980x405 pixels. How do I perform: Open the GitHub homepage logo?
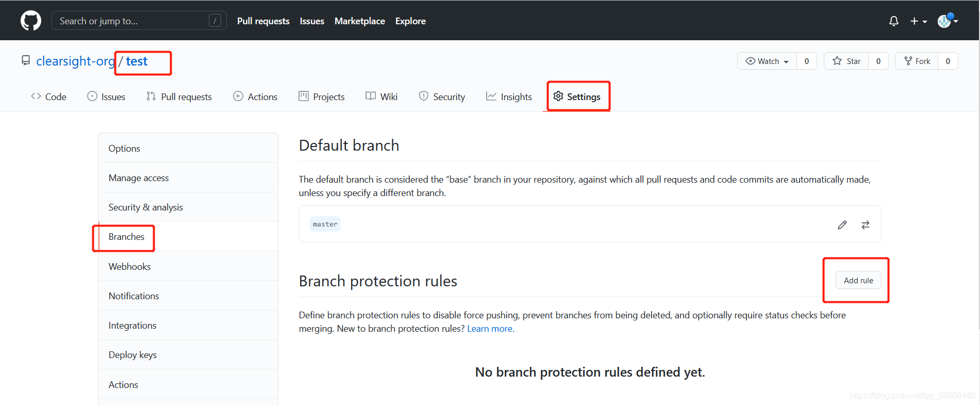pos(31,21)
